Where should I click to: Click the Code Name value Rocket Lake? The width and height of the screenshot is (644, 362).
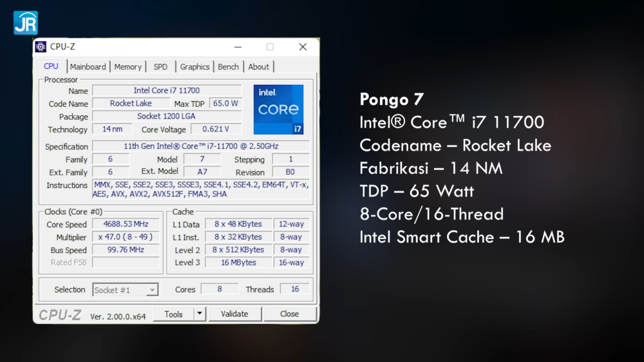coord(131,104)
